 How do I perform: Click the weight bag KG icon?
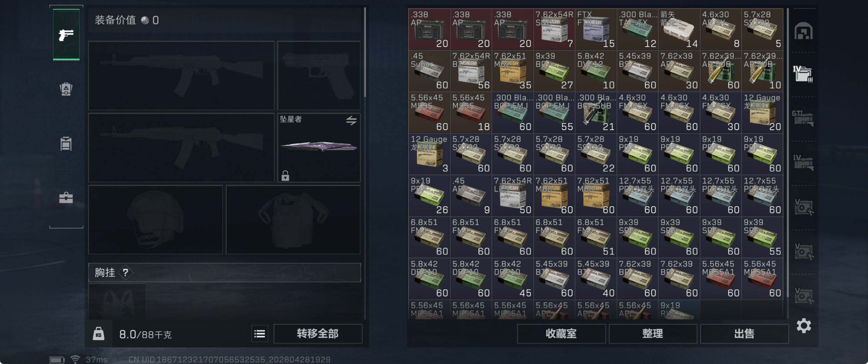click(98, 334)
